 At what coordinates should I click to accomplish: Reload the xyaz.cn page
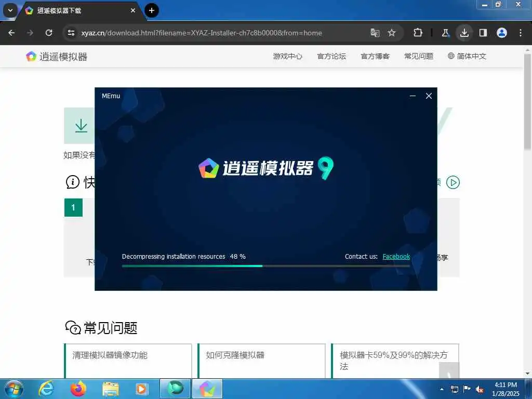49,33
